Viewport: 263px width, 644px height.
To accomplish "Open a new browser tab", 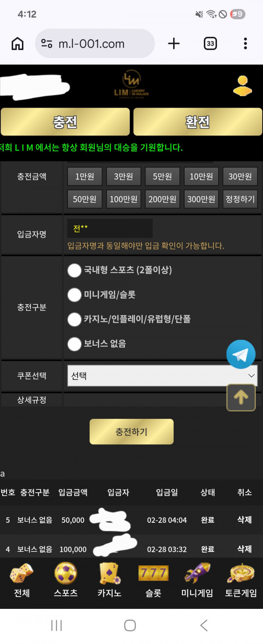I will [x=174, y=43].
